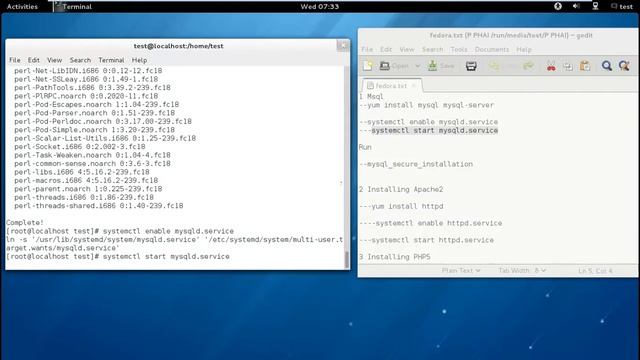Open the gedit File menu
Screen dimensions: 640x360
367,49
